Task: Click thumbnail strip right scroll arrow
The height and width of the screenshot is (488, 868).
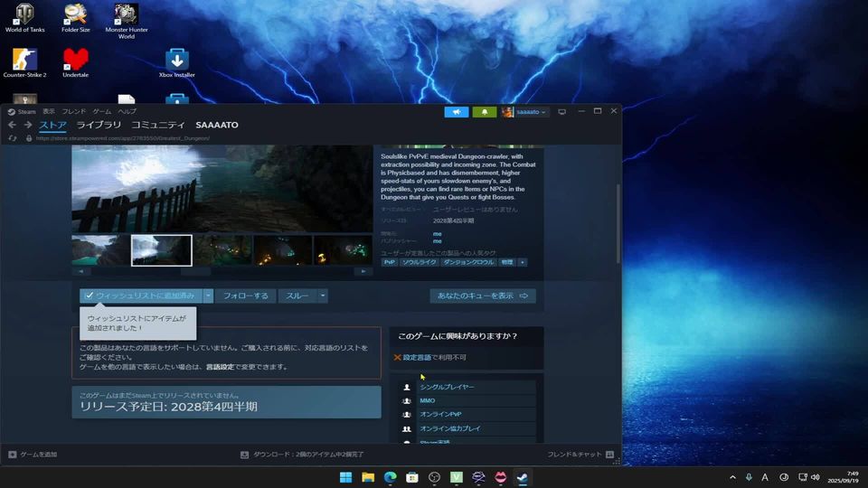Action: 363,272
